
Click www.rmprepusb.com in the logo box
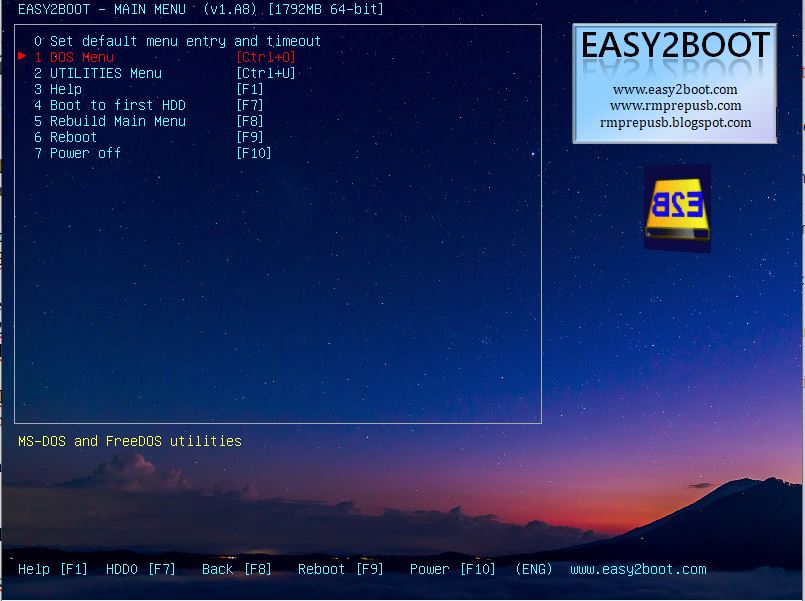pyautogui.click(x=675, y=106)
